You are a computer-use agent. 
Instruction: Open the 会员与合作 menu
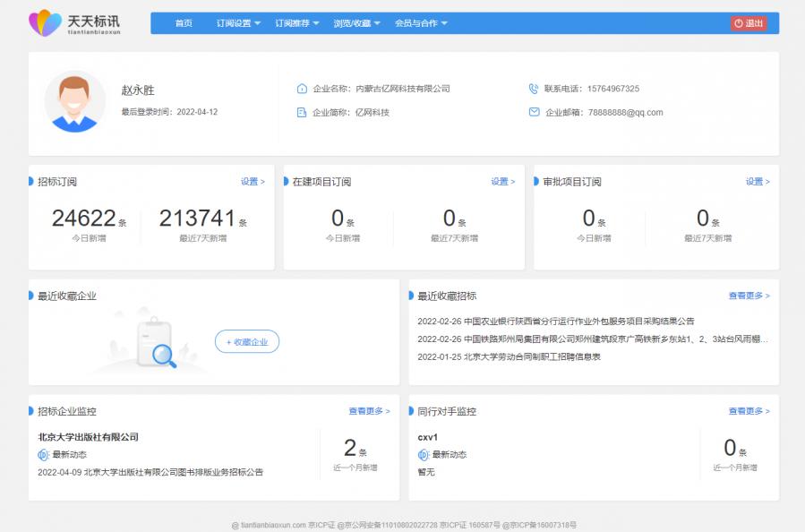tap(421, 23)
